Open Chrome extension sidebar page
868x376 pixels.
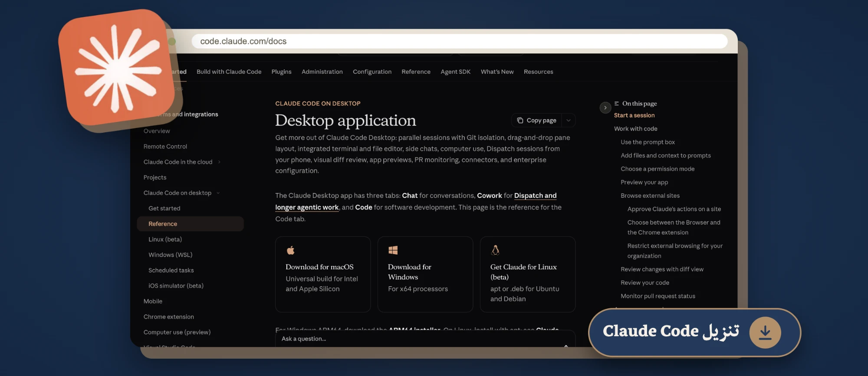[169, 317]
